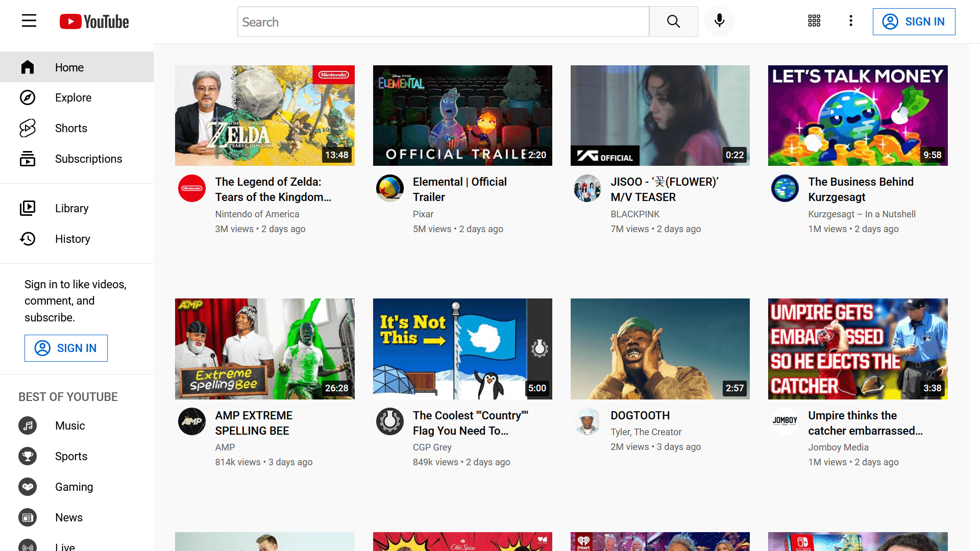Open Jomboy Media channel name
The image size is (980, 551).
(838, 447)
